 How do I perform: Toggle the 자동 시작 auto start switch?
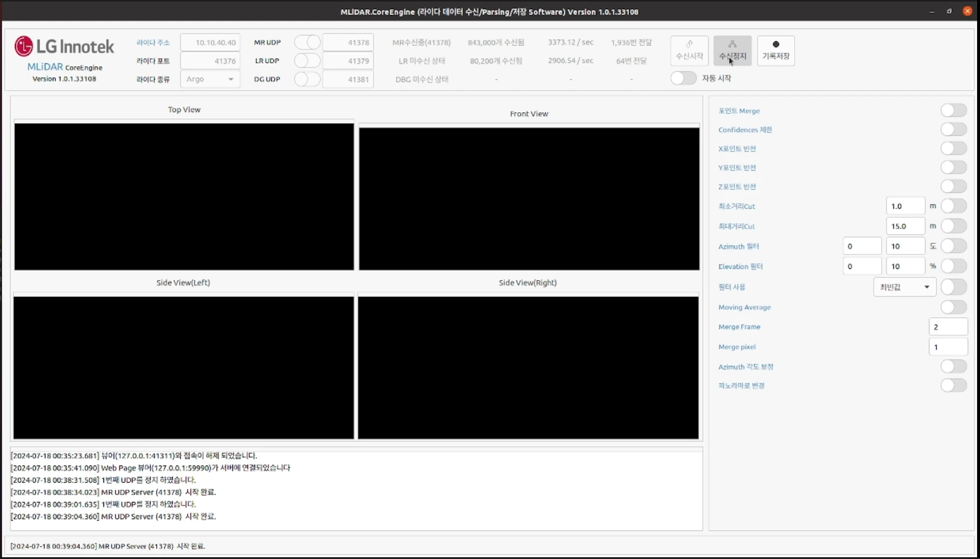[x=683, y=78]
